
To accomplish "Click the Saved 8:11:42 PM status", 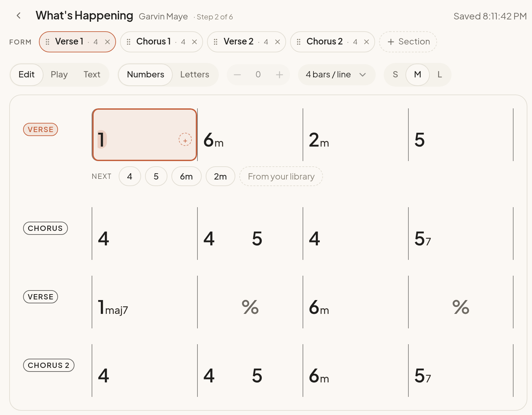I will (490, 16).
